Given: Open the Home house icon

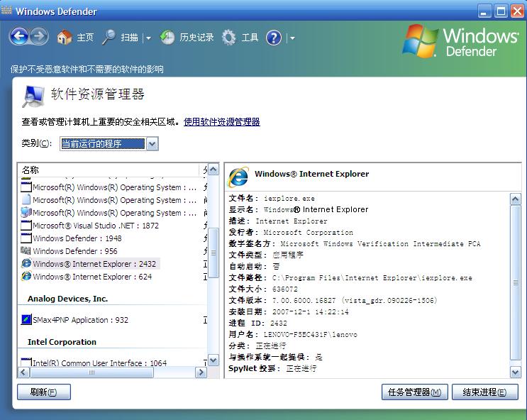Looking at the screenshot, I should [x=65, y=37].
